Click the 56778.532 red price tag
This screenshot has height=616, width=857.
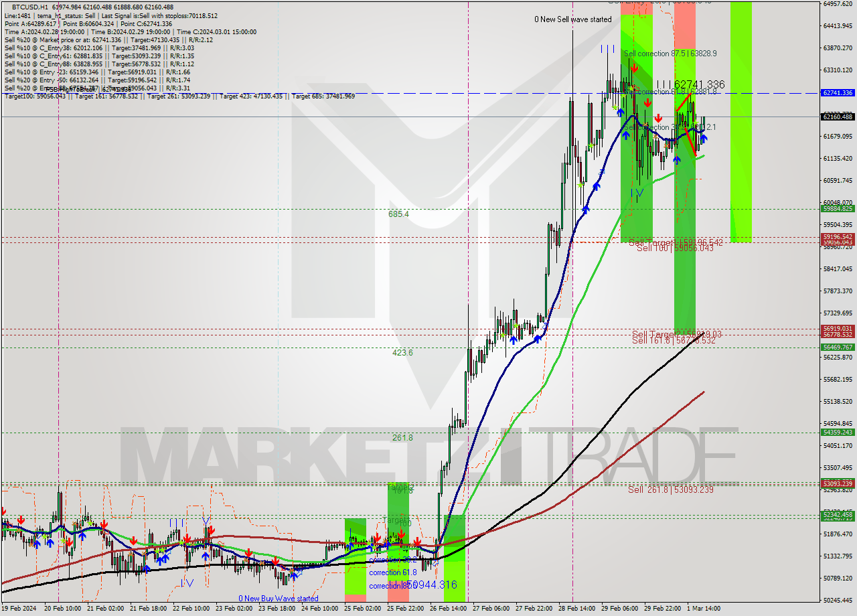[838, 334]
